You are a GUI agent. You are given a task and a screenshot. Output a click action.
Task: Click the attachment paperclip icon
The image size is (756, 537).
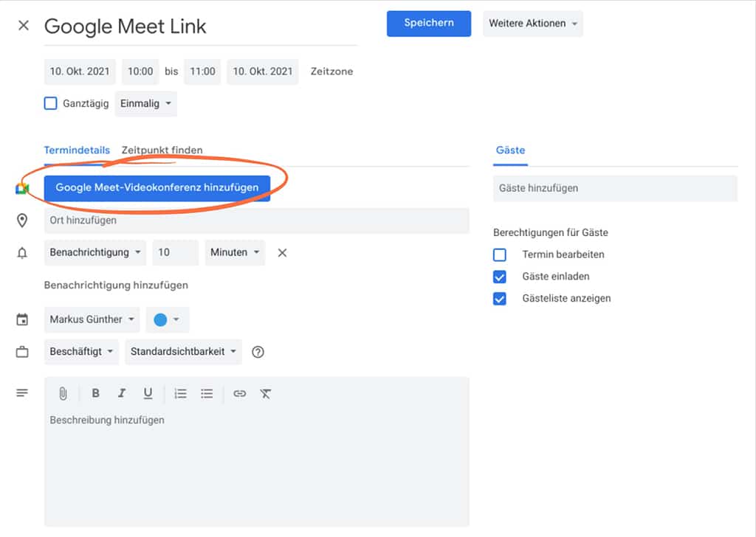click(x=63, y=394)
